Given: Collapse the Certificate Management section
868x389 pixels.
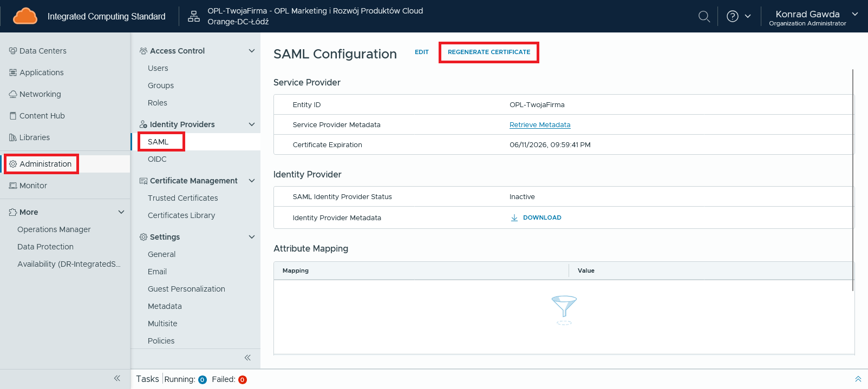Looking at the screenshot, I should coord(251,181).
